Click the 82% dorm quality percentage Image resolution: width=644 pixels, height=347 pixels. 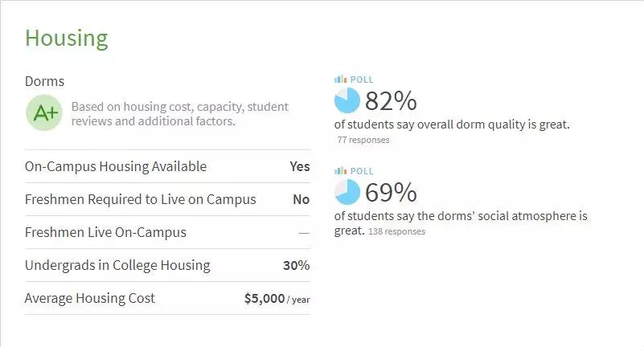click(391, 101)
